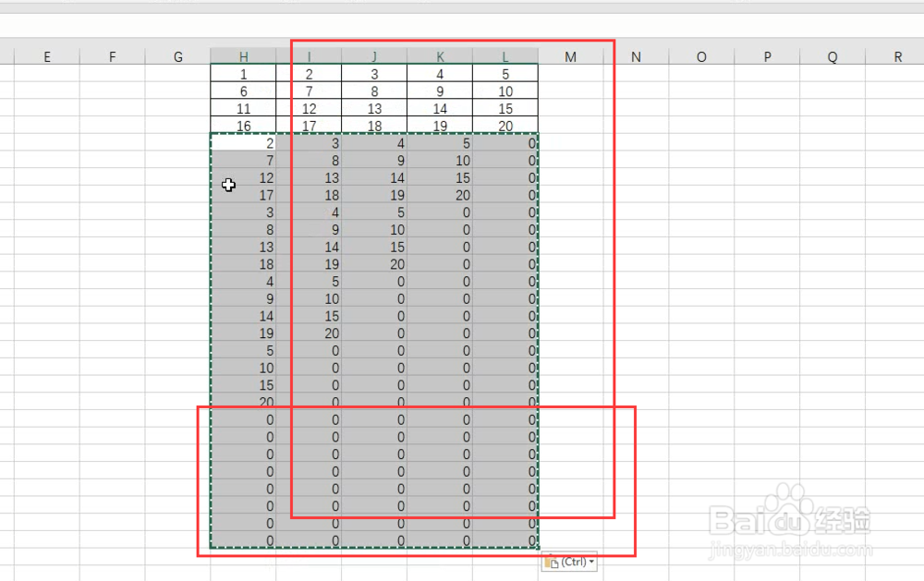
Task: Click the column O header
Action: (701, 56)
